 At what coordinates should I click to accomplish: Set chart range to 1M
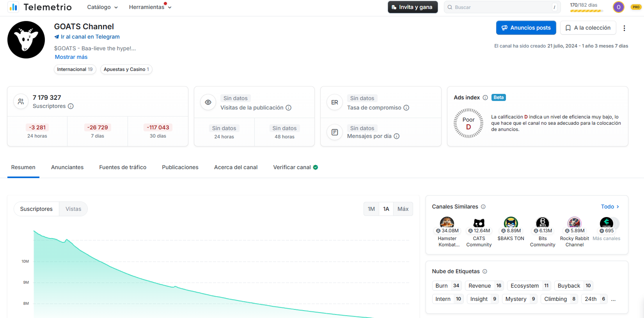371,209
